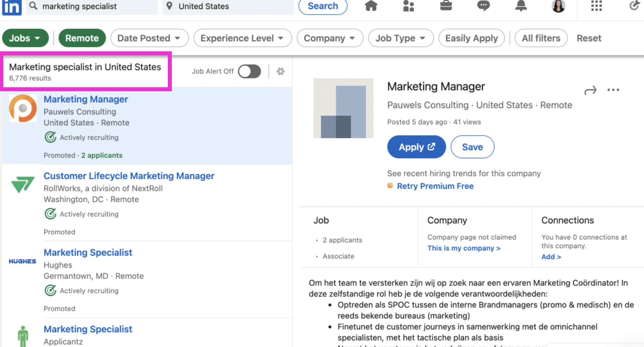Viewport: 644px width, 347px height.
Task: Expand Job Type dropdown
Action: pyautogui.click(x=401, y=38)
